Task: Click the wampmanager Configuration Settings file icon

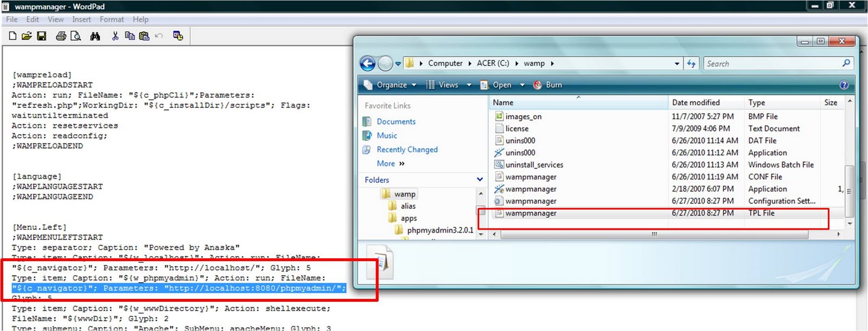Action: coord(499,201)
